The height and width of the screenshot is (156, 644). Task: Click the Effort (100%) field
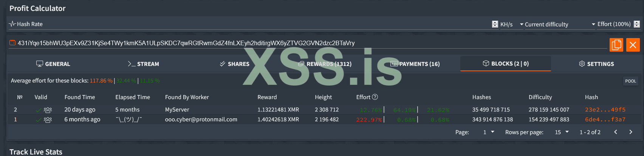(x=618, y=24)
